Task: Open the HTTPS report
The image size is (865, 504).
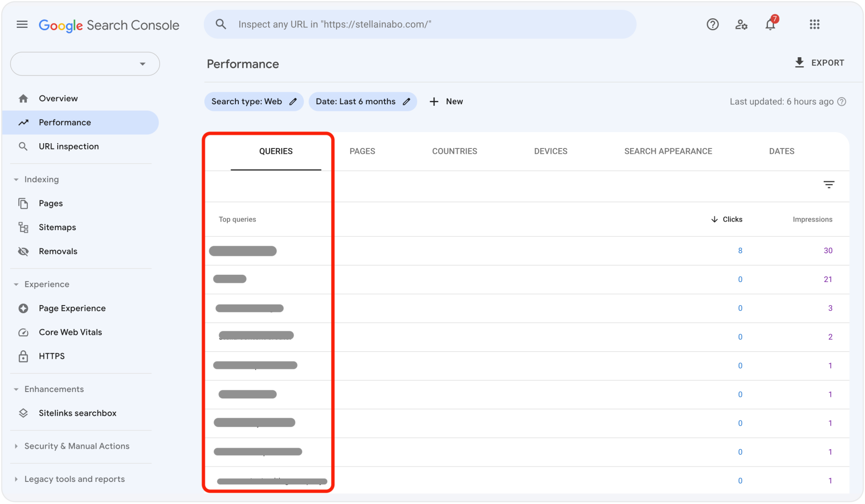Action: pos(51,356)
